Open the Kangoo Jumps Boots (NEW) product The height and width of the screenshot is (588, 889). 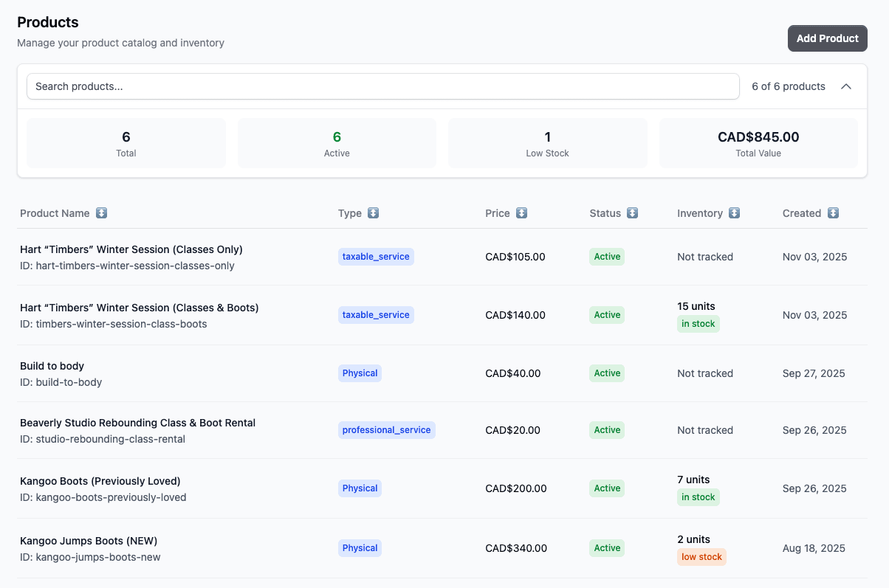pyautogui.click(x=89, y=540)
